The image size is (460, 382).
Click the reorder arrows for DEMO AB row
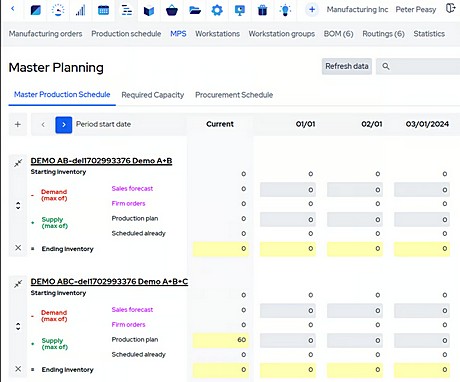point(18,205)
